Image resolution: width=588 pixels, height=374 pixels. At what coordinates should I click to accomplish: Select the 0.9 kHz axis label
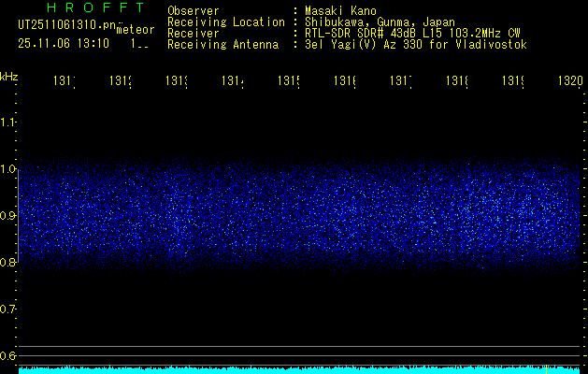click(x=8, y=216)
